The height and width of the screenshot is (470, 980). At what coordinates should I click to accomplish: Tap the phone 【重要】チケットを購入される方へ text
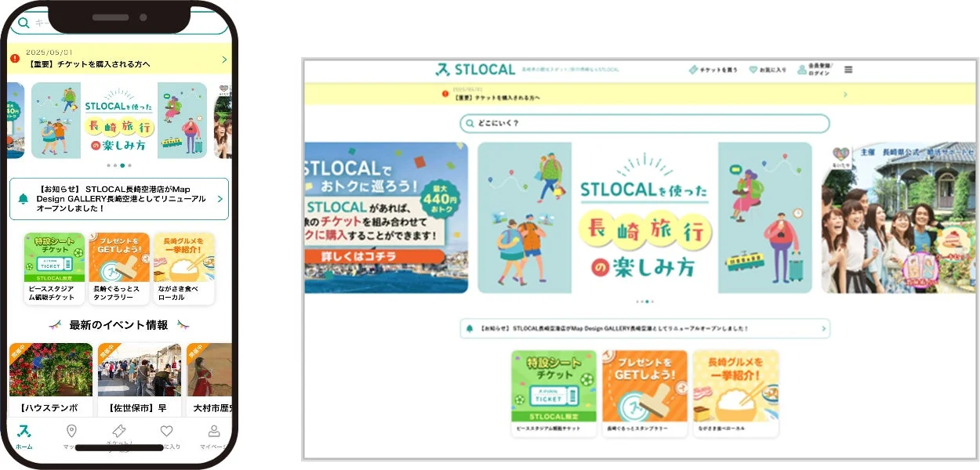[89, 63]
